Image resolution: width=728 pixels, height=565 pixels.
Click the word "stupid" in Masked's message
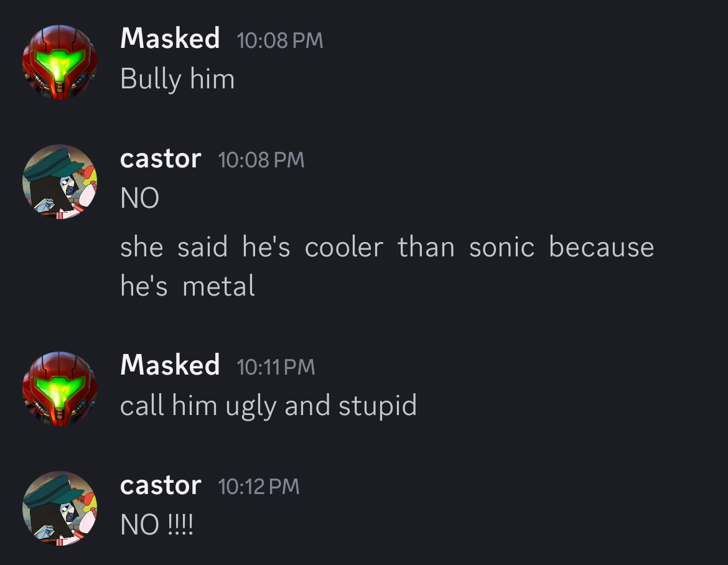pos(377,406)
